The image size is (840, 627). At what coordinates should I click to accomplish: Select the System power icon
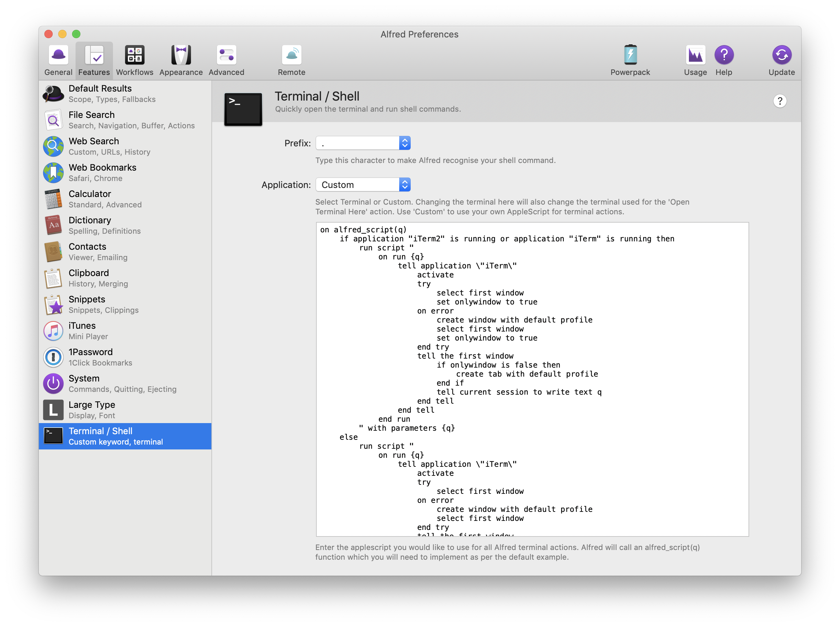[x=53, y=384]
